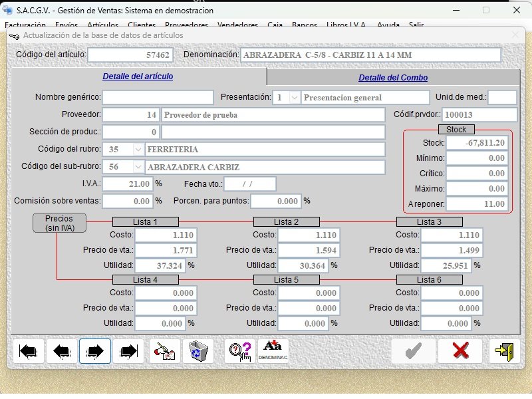Click the Lista 2 header button
Image resolution: width=532 pixels, height=399 pixels.
click(x=287, y=222)
